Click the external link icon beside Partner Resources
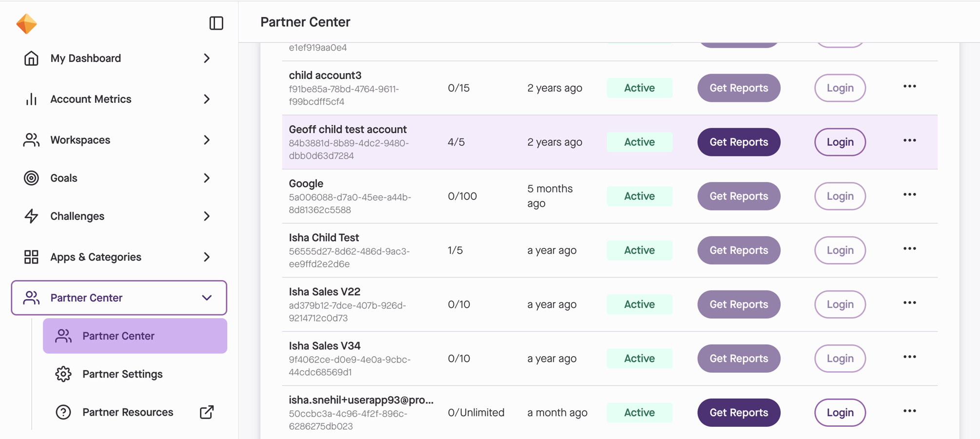 pyautogui.click(x=206, y=412)
